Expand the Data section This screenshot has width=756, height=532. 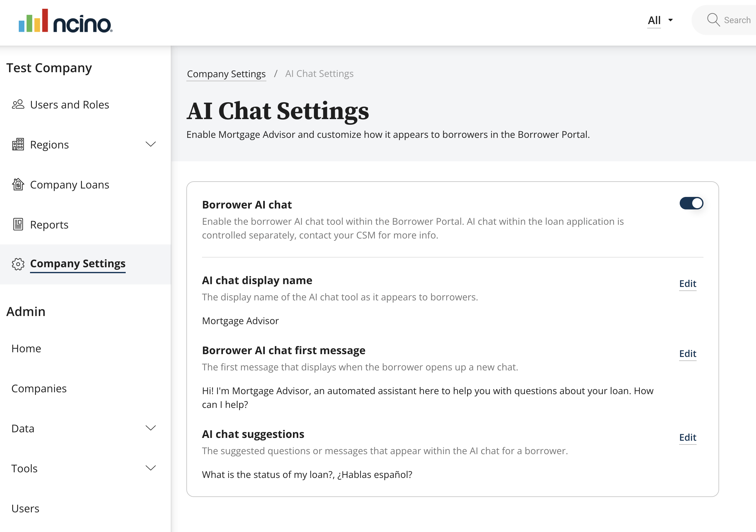click(x=151, y=428)
